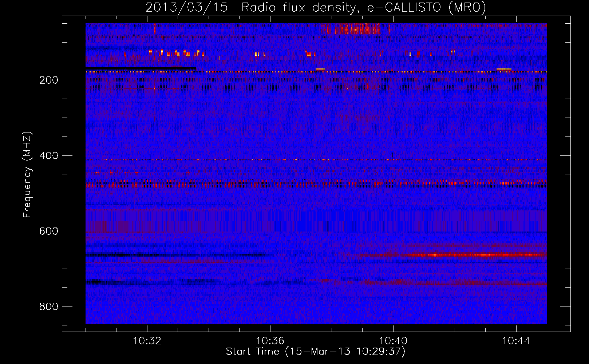The width and height of the screenshot is (589, 364).
Task: Click the "600" frequency tick label
Action: (49, 232)
